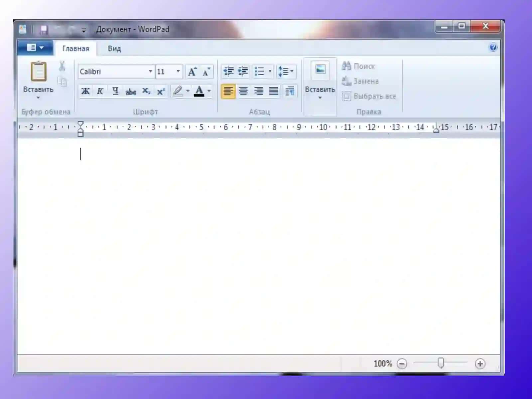
Task: Open the line spacing options
Action: tap(286, 71)
